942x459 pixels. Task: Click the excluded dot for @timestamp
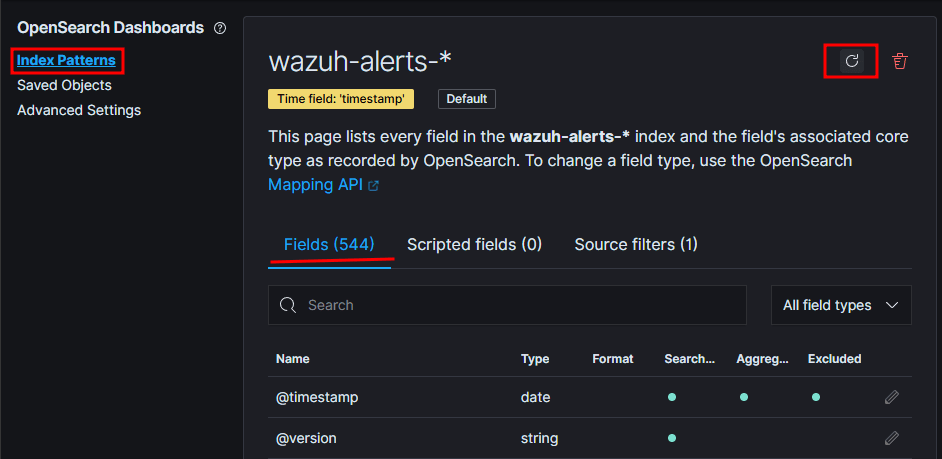(816, 397)
